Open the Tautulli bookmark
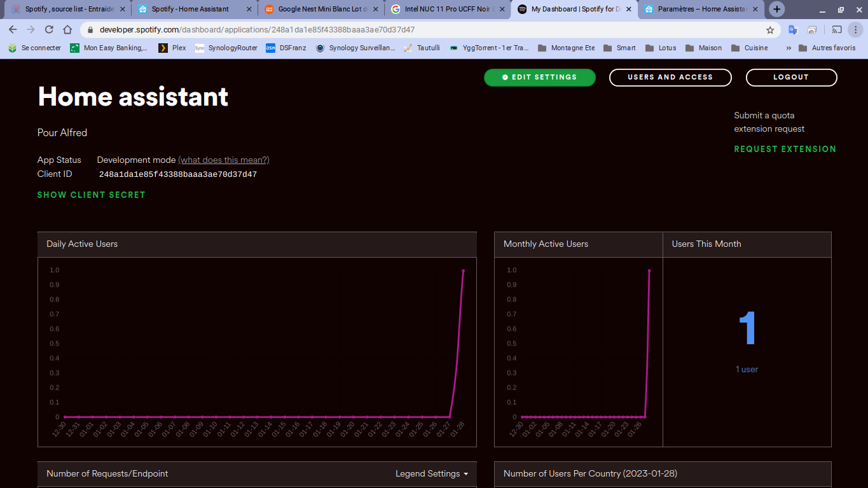This screenshot has width=868, height=488. click(422, 48)
